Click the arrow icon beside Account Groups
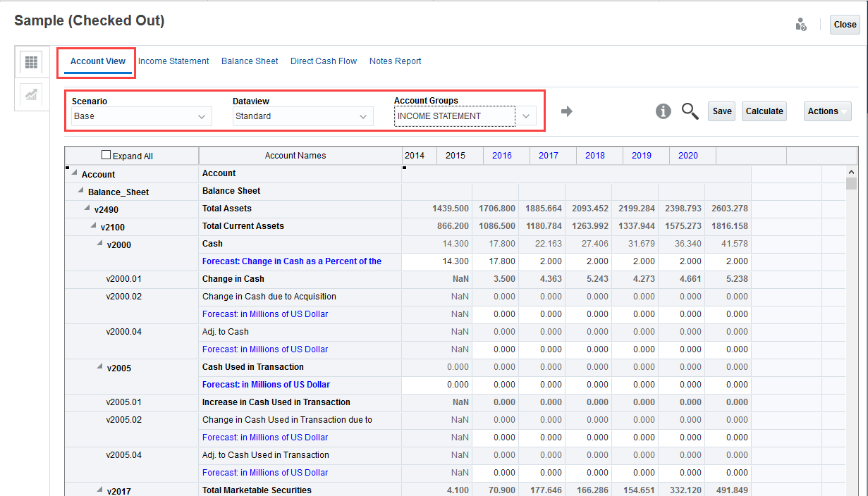 (567, 111)
